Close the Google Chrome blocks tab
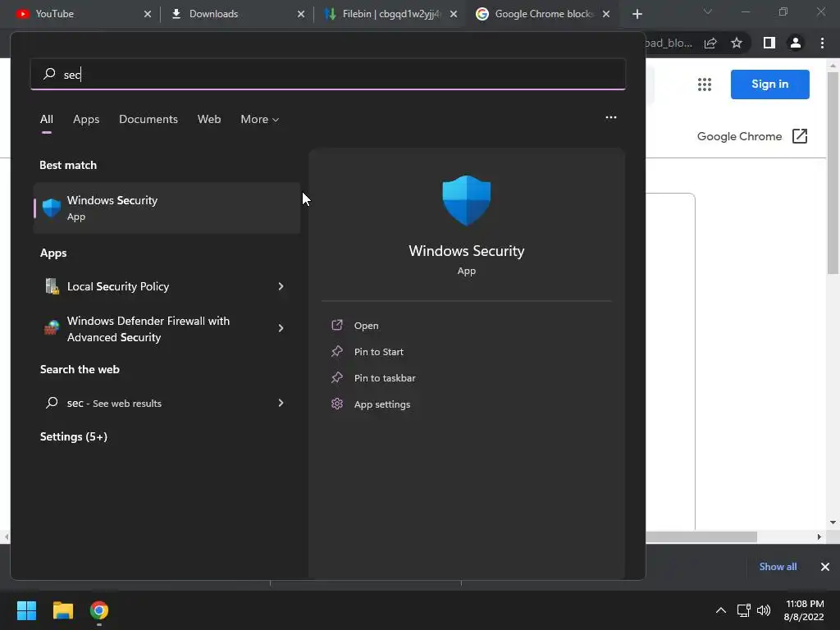This screenshot has height=630, width=840. (606, 15)
